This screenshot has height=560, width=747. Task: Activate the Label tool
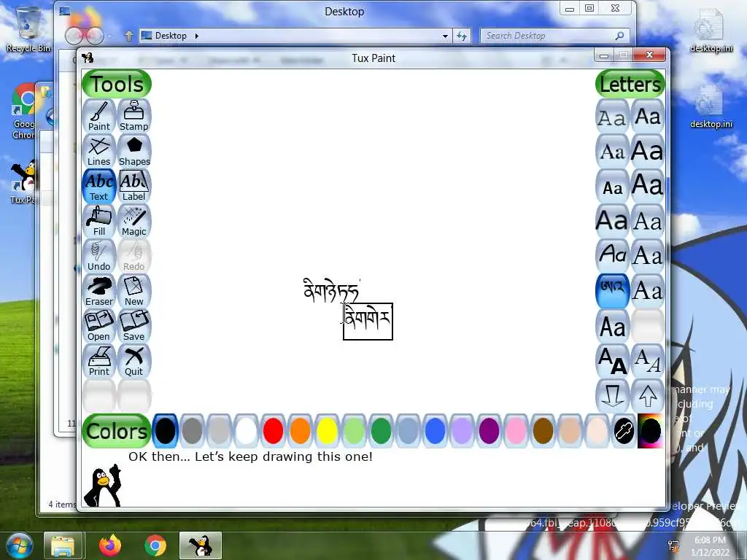click(x=134, y=186)
